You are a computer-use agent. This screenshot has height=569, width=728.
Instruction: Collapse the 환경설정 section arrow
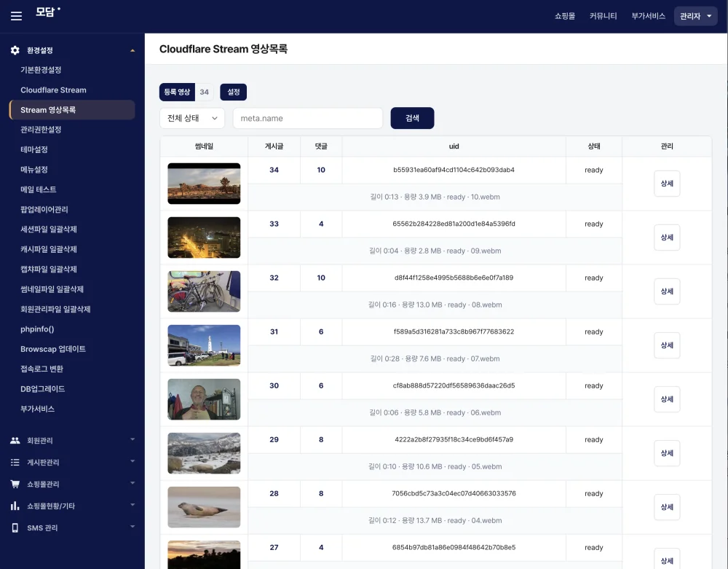click(x=132, y=50)
